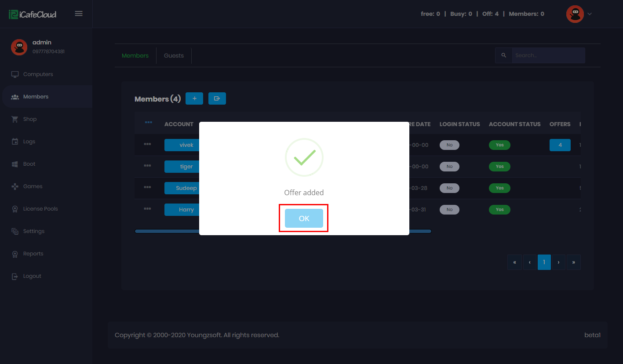
Task: Open the Boot section
Action: [29, 164]
